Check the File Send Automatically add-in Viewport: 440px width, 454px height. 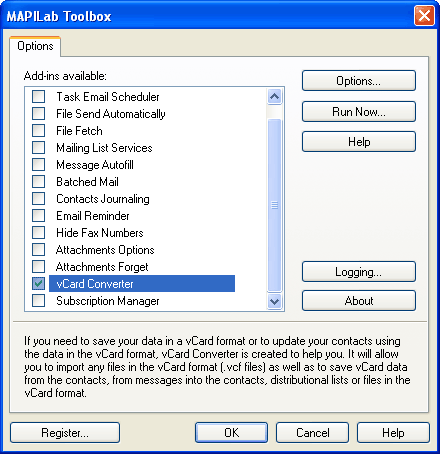[38, 114]
